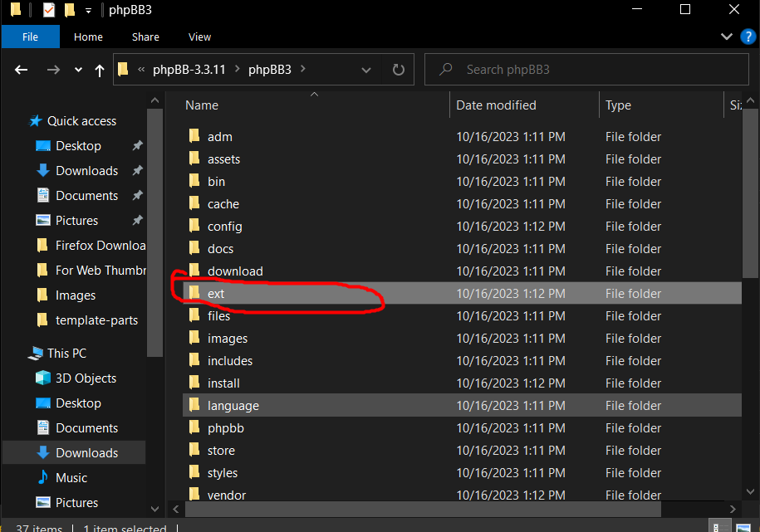Open the For Web Thumbnails quick access folder

[101, 271]
